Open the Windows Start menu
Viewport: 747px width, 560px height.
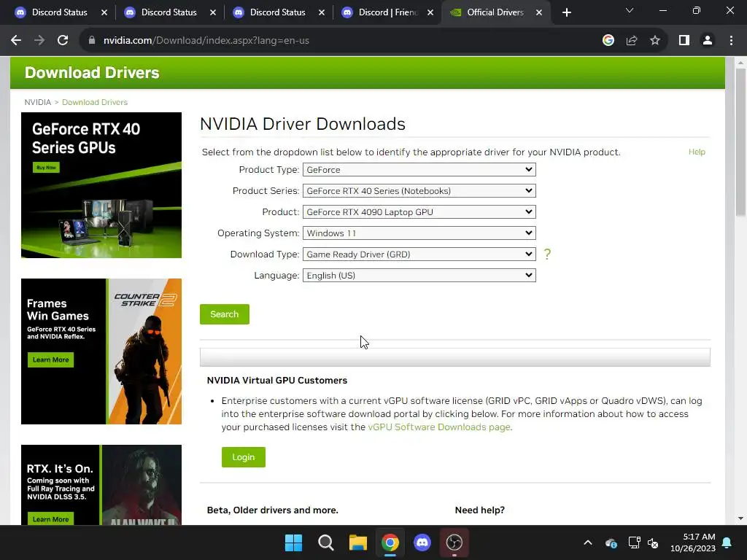click(293, 542)
